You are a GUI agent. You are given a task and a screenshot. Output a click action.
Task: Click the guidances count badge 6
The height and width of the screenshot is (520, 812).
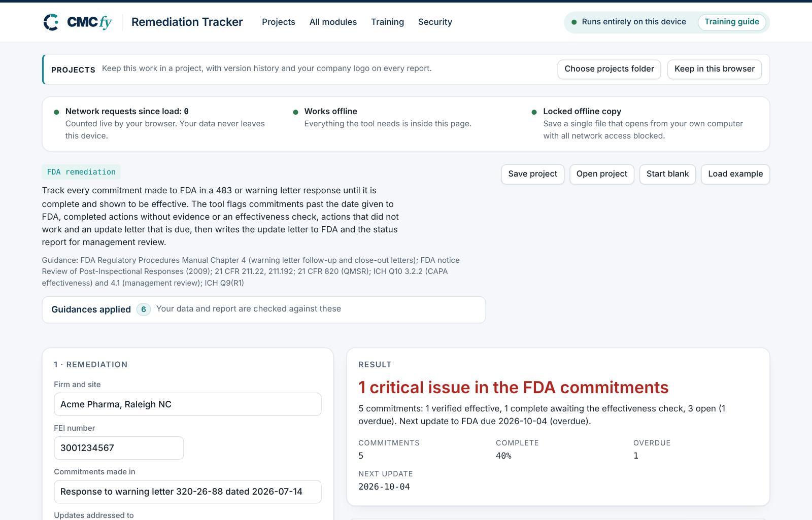click(144, 309)
